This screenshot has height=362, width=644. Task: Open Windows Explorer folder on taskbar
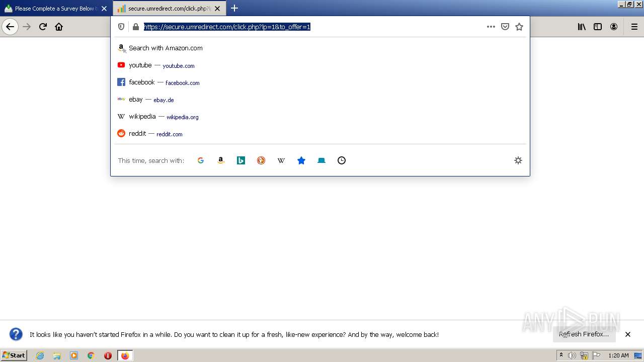point(57,355)
